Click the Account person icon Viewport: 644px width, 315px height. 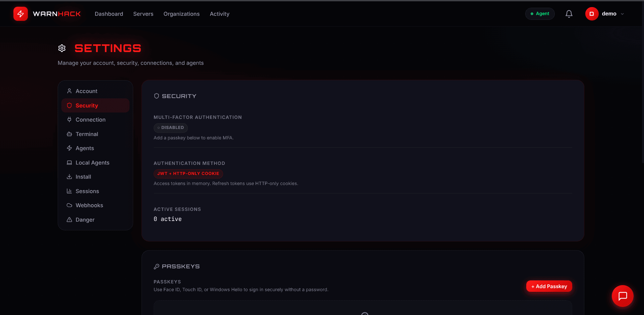click(x=69, y=91)
